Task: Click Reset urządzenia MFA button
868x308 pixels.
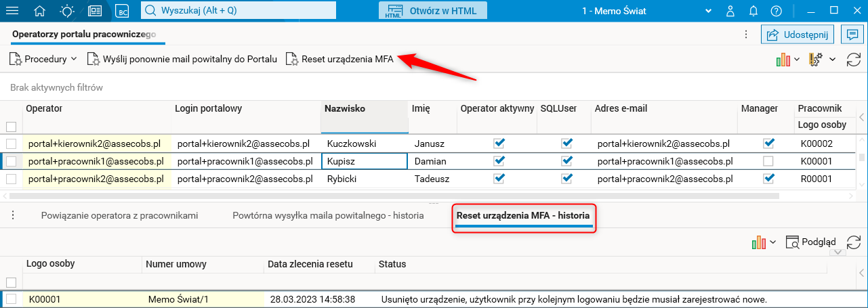Action: (x=339, y=59)
